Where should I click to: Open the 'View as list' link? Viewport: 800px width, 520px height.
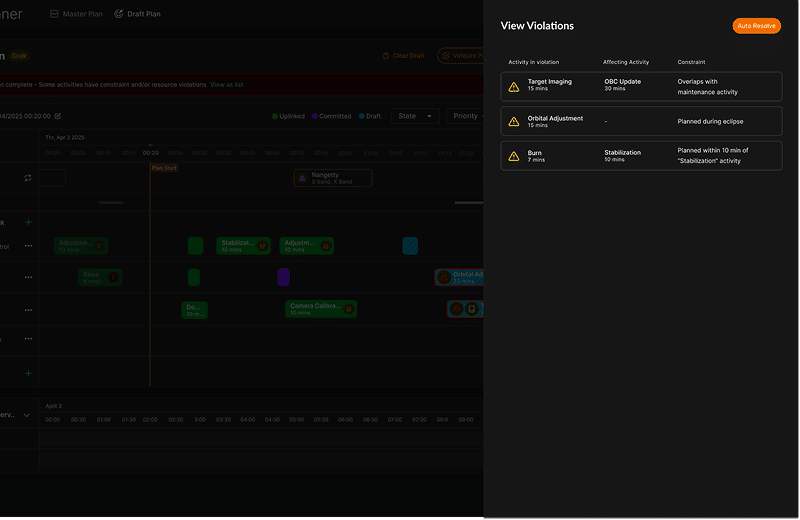point(227,85)
